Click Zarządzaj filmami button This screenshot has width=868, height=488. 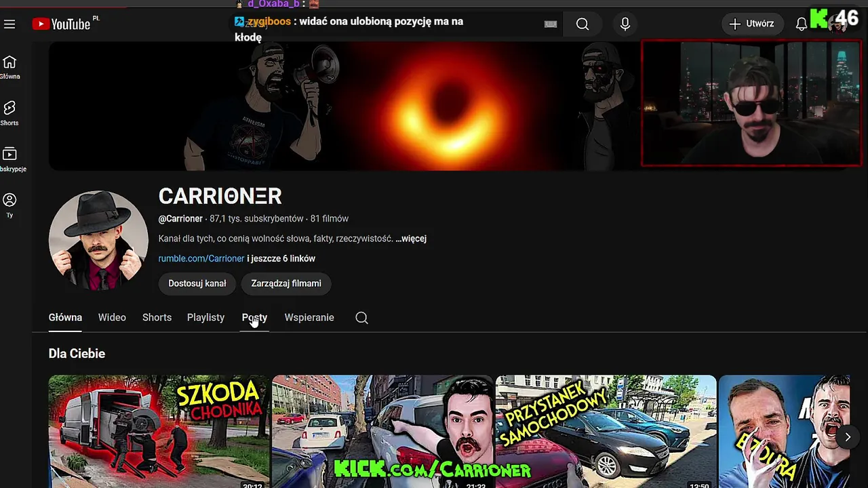286,283
